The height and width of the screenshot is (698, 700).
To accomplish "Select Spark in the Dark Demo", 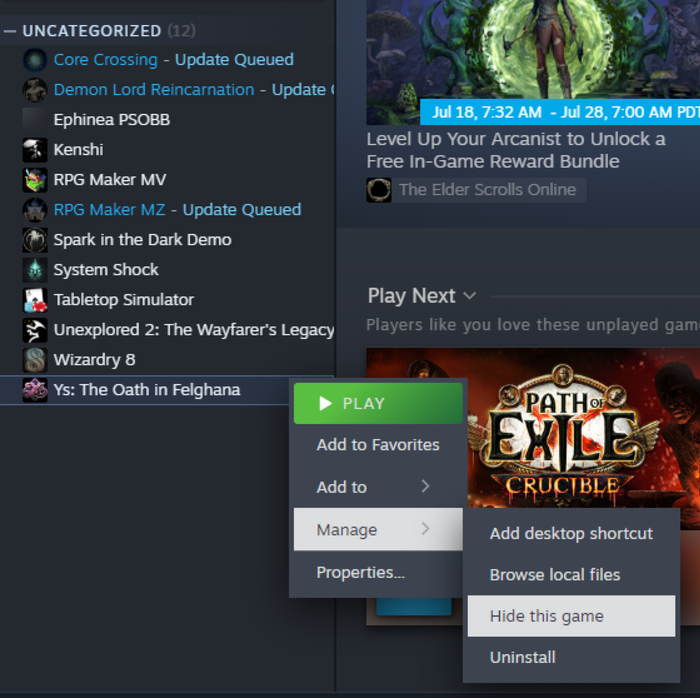I will click(x=167, y=240).
